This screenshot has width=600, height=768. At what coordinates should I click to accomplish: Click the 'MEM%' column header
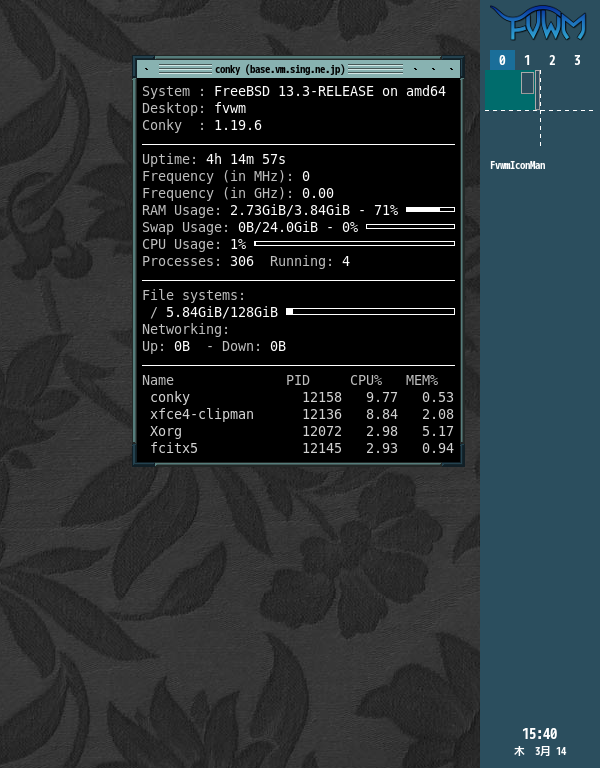[x=422, y=381]
